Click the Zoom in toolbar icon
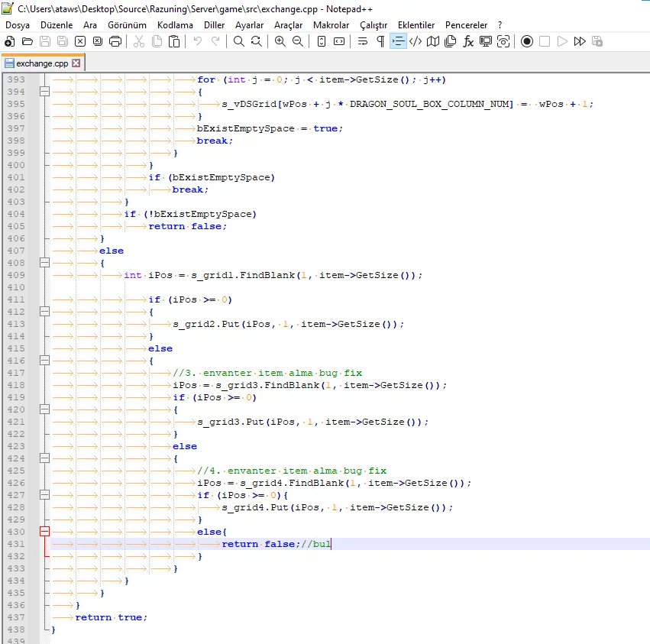650x644 pixels. click(x=280, y=41)
